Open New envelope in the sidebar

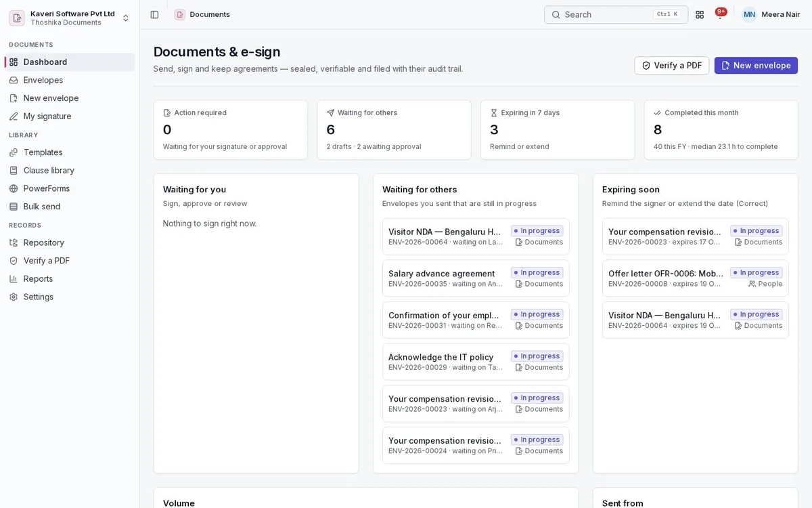click(70, 98)
